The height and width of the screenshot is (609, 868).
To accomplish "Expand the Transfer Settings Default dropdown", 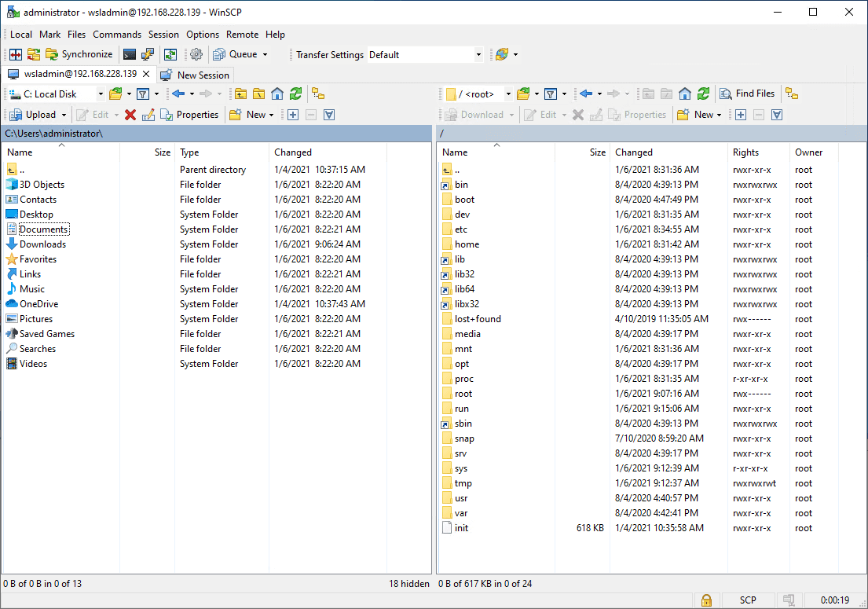I will [x=478, y=55].
